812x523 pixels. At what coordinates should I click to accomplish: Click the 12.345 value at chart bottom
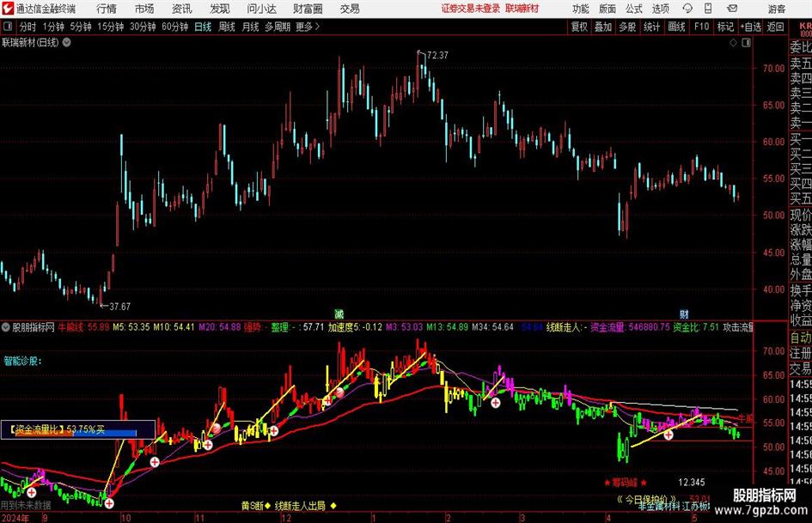pyautogui.click(x=692, y=483)
